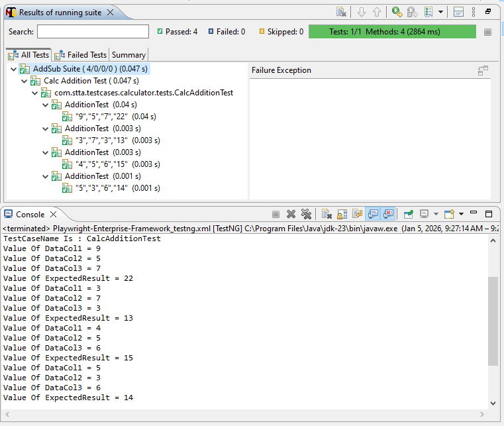This screenshot has height=426, width=504.
Task: Toggle Console scroll lock
Action: [x=342, y=214]
